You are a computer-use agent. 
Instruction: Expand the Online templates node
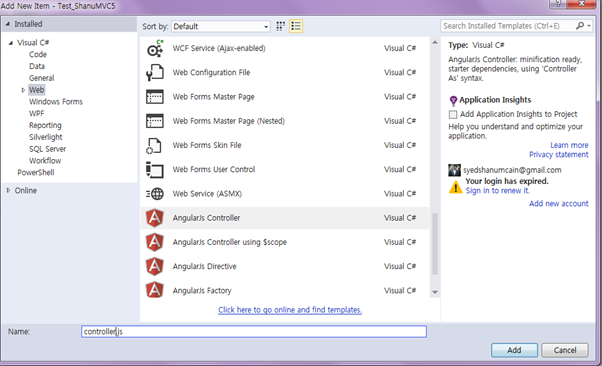8,190
